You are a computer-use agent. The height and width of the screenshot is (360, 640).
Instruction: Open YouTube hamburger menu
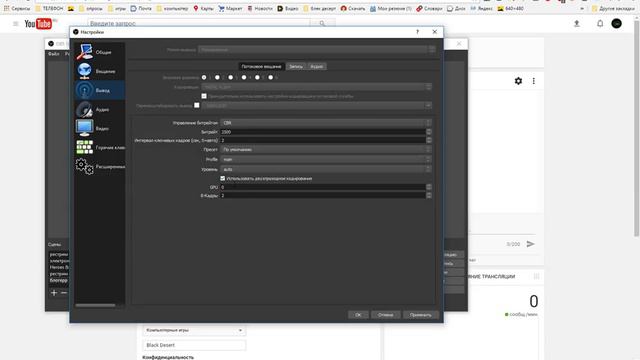[x=16, y=24]
